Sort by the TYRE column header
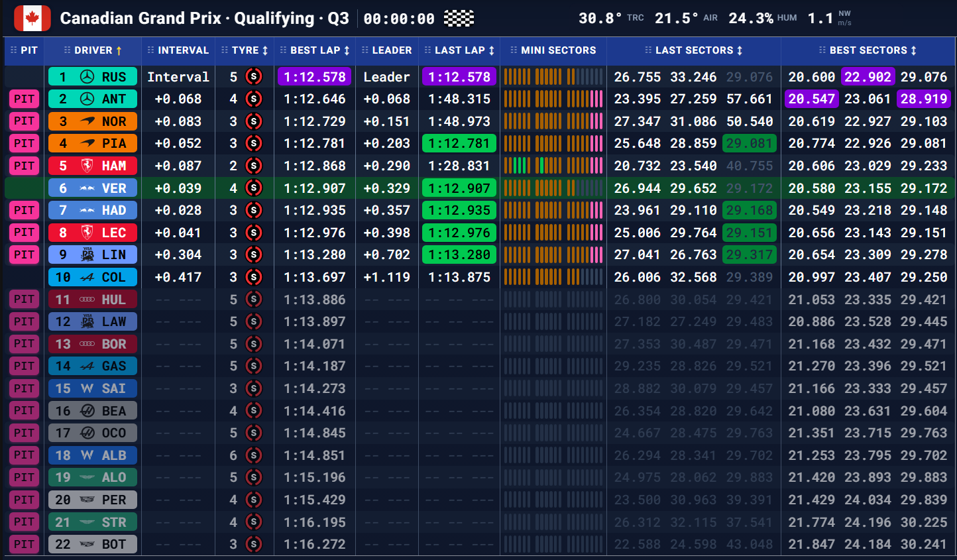The height and width of the screenshot is (560, 957). tap(244, 50)
